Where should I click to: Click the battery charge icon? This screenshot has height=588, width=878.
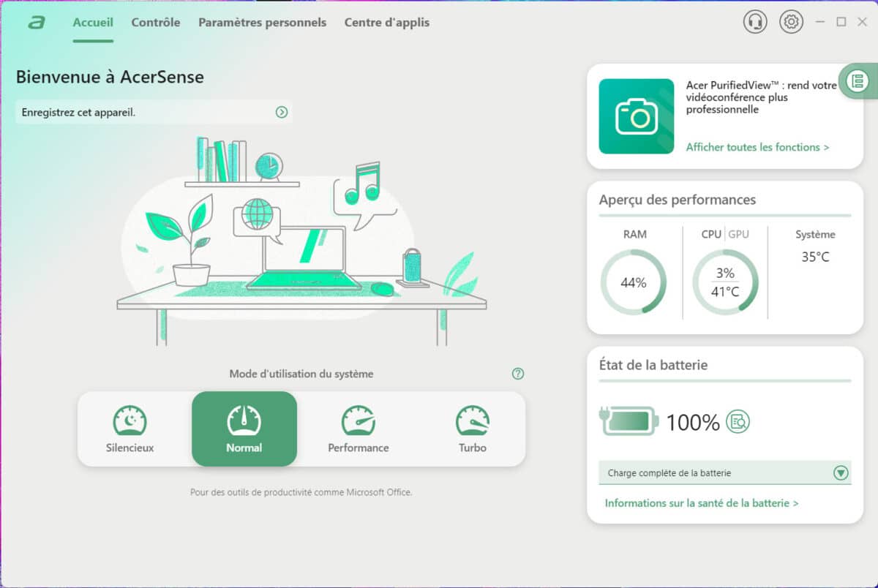coord(629,421)
